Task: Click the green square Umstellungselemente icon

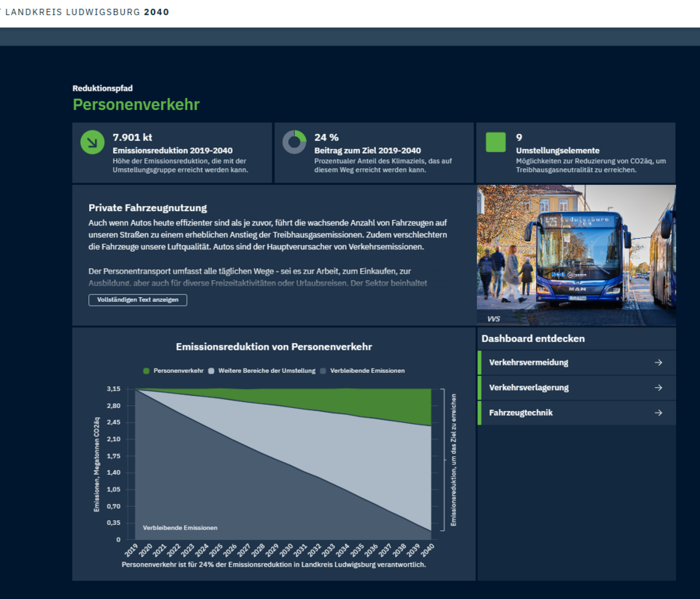Action: coord(496,142)
